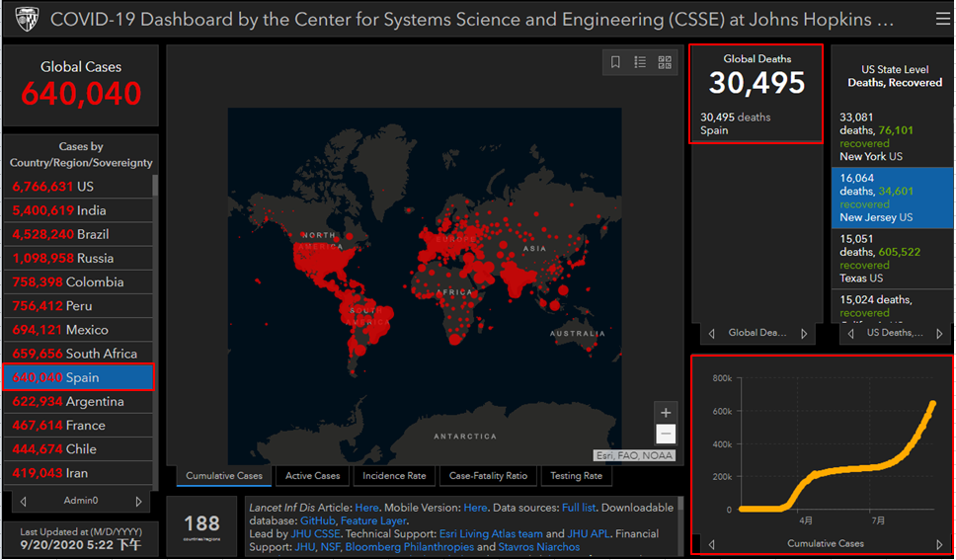Screen dimensions: 956x560
Task: Click the country list scrollbar
Action: click(x=155, y=185)
